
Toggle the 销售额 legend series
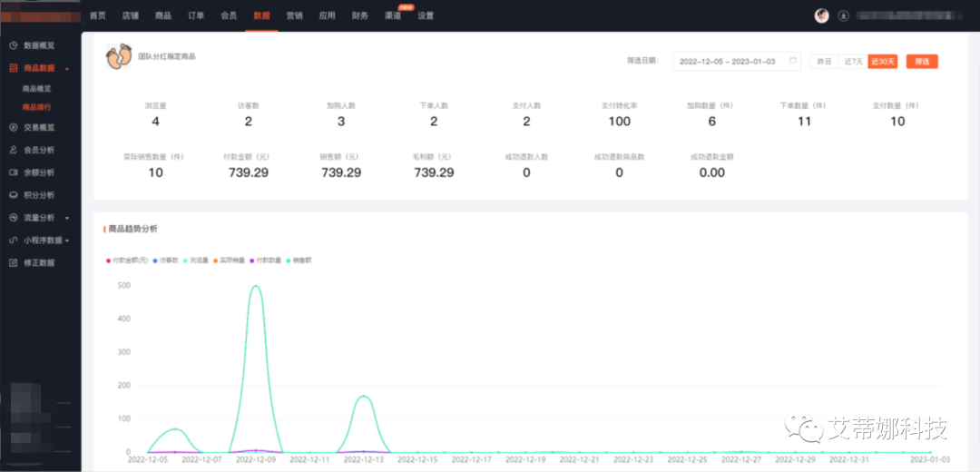click(299, 261)
